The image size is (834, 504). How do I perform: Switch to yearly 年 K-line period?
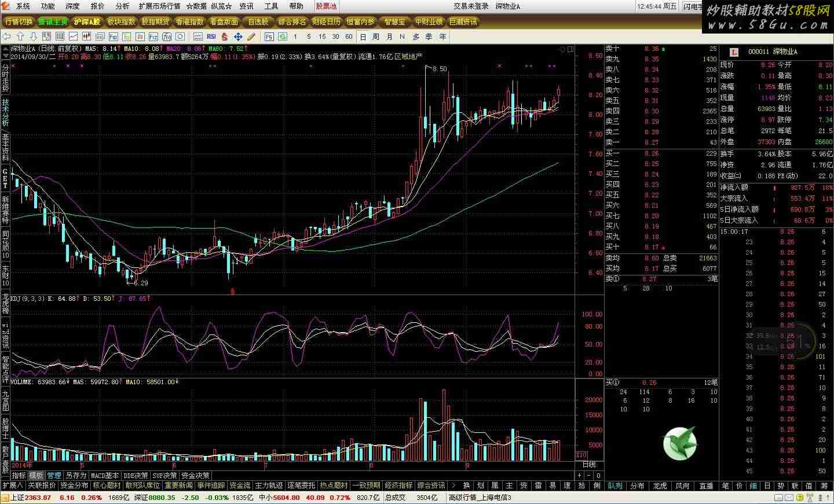pos(443,36)
